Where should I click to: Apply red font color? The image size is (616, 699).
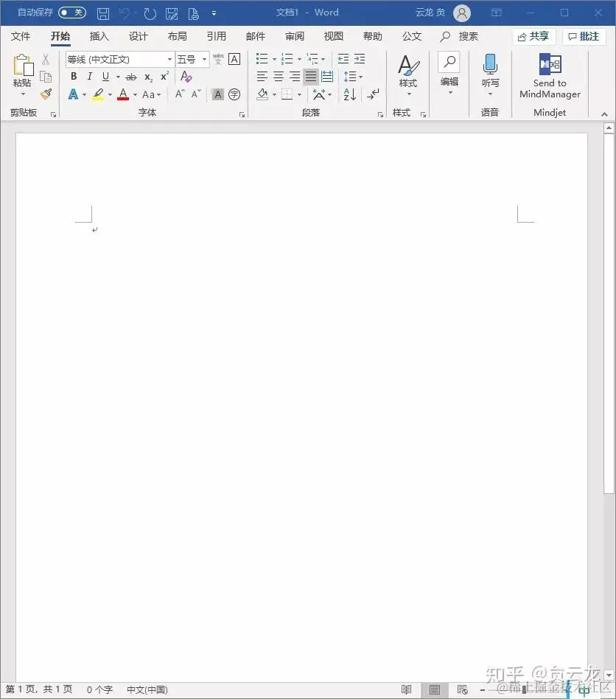click(x=123, y=94)
